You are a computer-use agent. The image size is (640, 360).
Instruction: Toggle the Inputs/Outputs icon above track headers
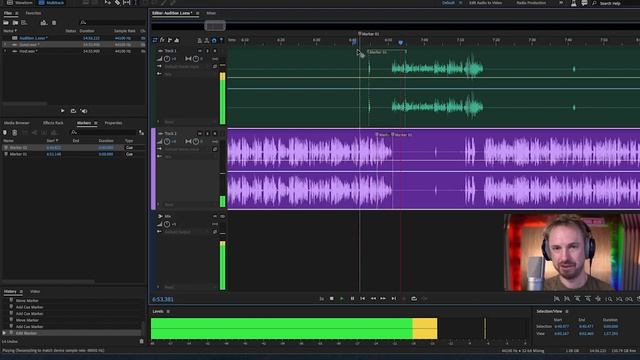[x=155, y=40]
